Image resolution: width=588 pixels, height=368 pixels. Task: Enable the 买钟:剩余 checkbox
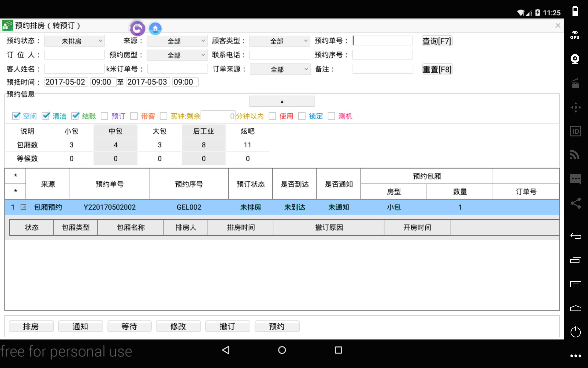[164, 116]
